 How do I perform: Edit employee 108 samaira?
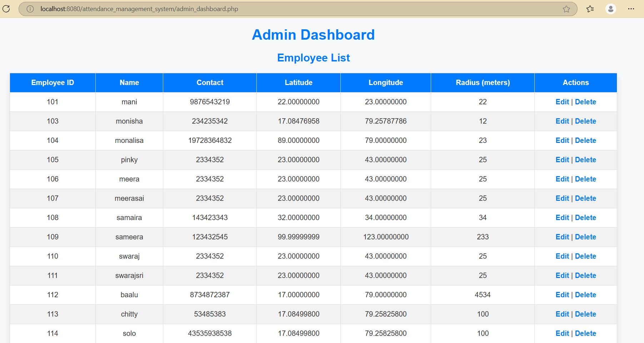pyautogui.click(x=562, y=218)
